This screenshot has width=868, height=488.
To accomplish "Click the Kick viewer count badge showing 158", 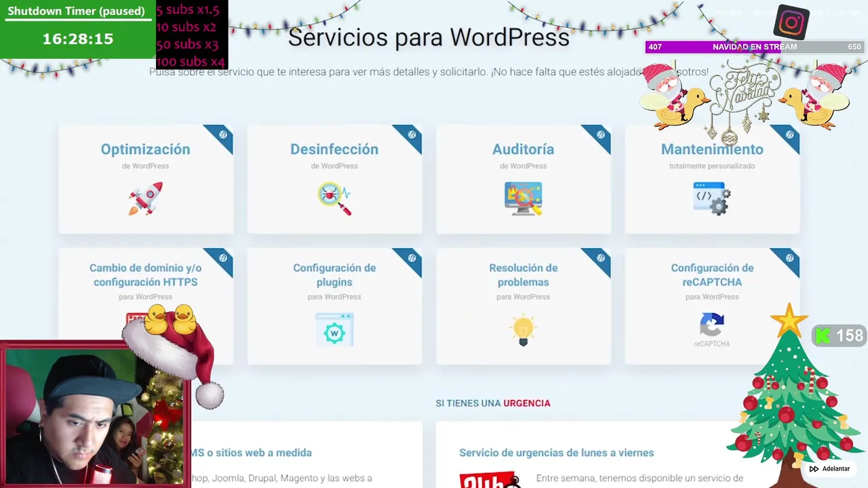I will coord(840,335).
